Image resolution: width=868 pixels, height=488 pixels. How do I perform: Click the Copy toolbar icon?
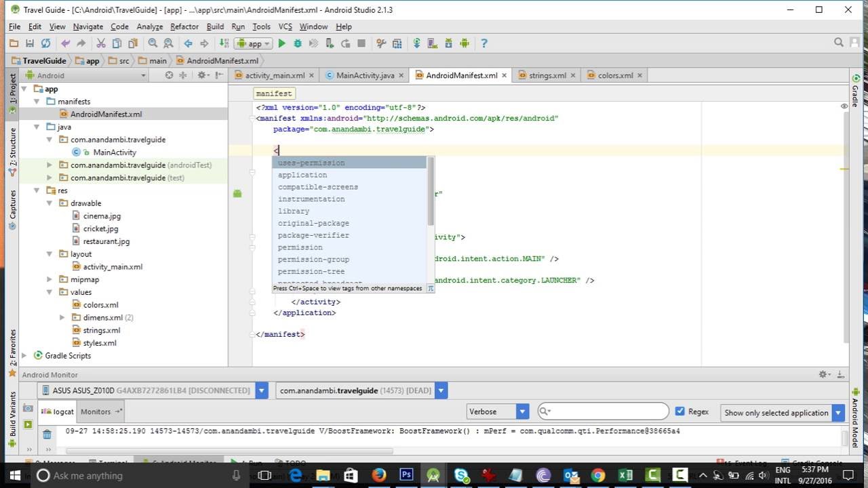(117, 43)
